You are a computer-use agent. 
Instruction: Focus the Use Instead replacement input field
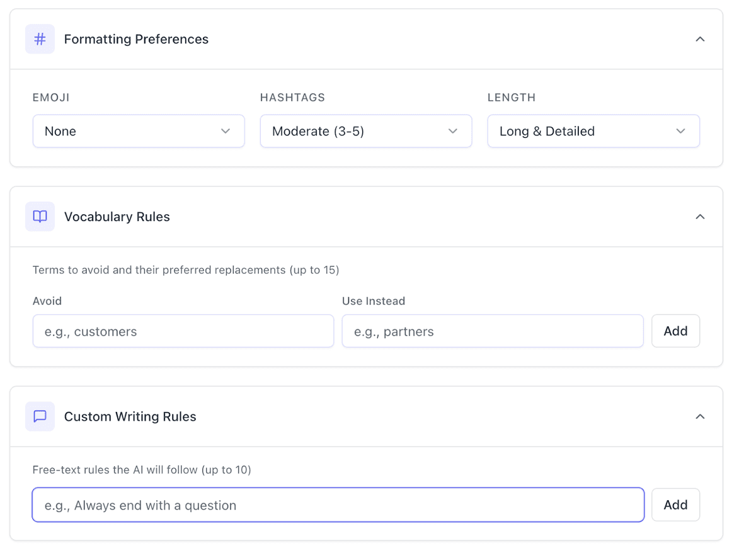click(492, 331)
